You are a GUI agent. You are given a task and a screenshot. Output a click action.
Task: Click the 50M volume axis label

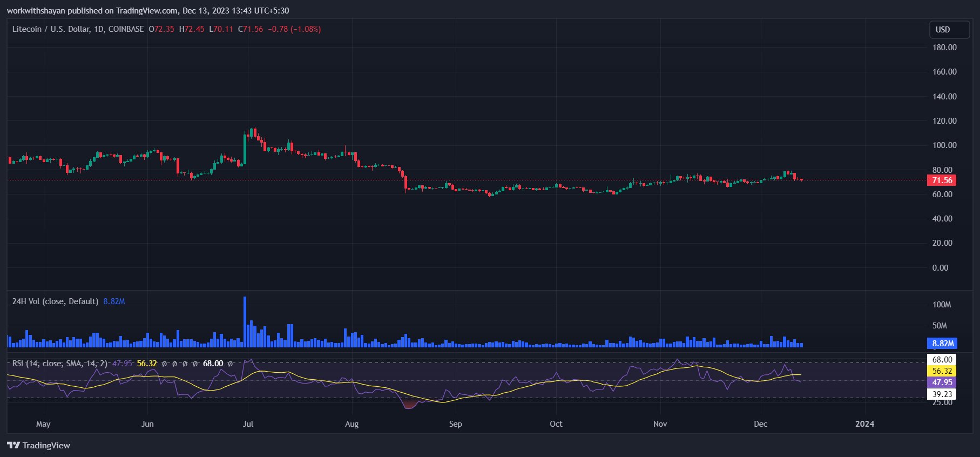tap(940, 326)
